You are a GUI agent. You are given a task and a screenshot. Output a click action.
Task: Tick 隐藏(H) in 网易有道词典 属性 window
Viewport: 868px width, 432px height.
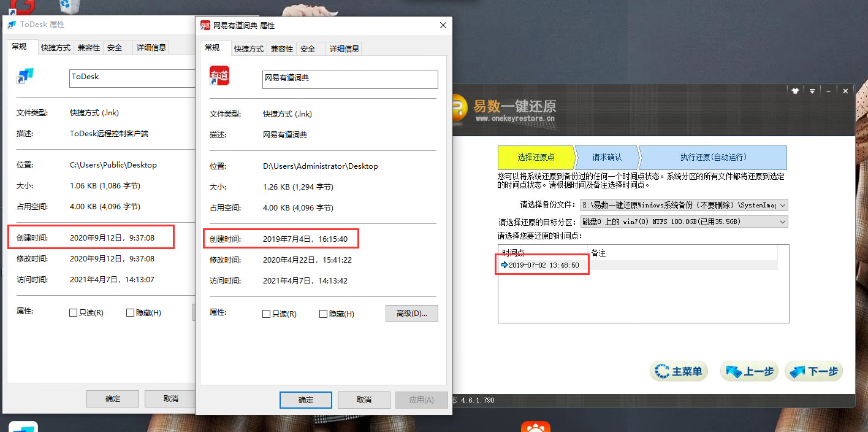[323, 314]
